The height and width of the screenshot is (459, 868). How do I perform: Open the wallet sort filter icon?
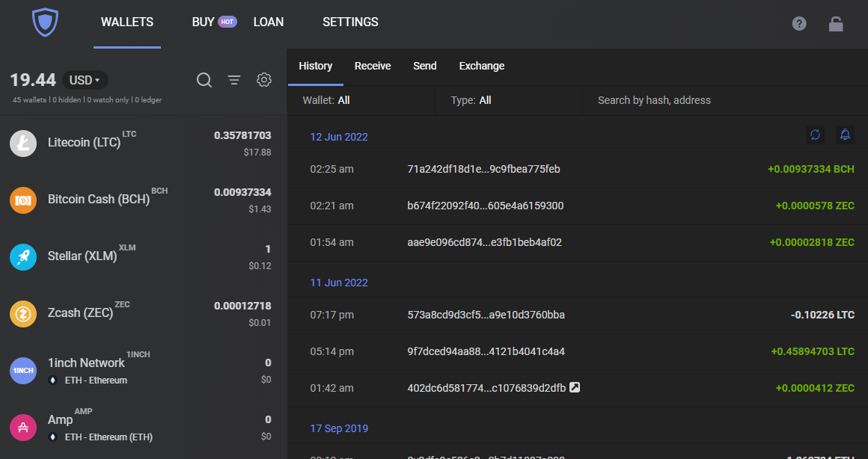234,80
